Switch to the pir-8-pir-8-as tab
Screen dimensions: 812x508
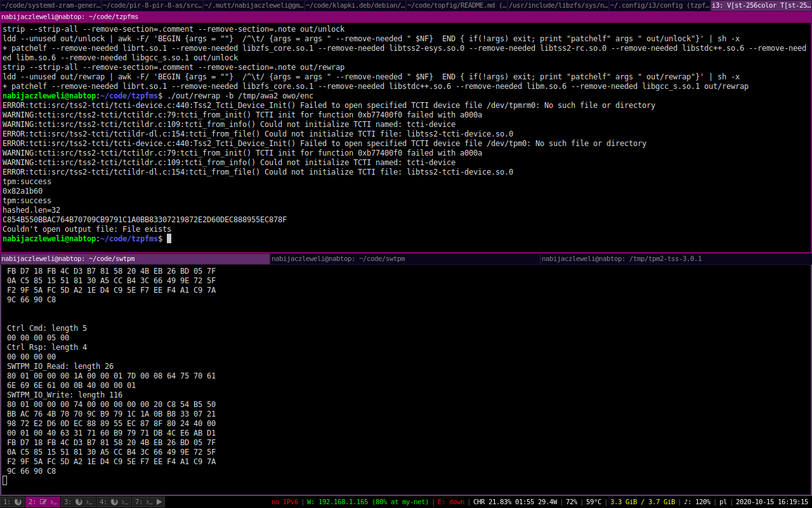(x=152, y=6)
